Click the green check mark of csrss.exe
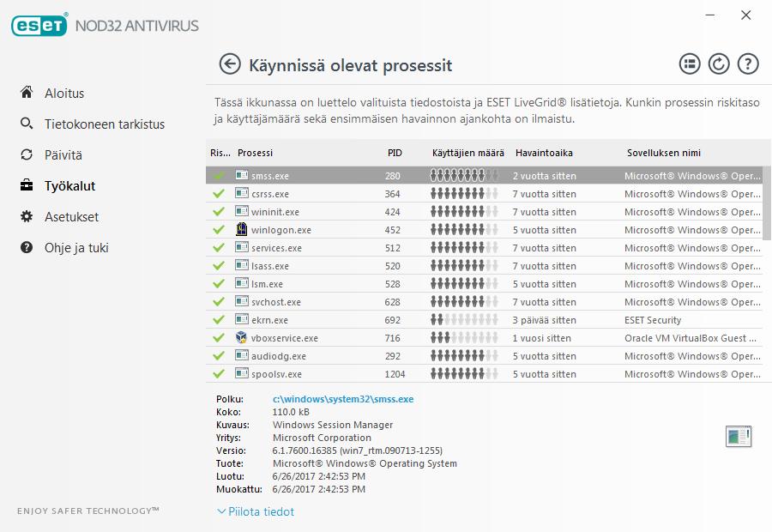 [x=219, y=194]
